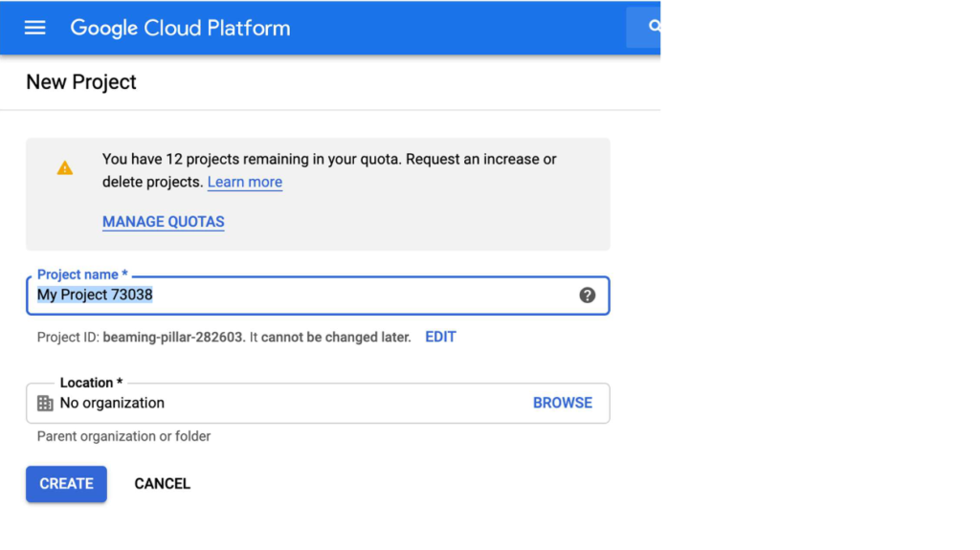This screenshot has height=550, width=980.
Task: Click the Parent organization or folder hint
Action: pos(123,436)
